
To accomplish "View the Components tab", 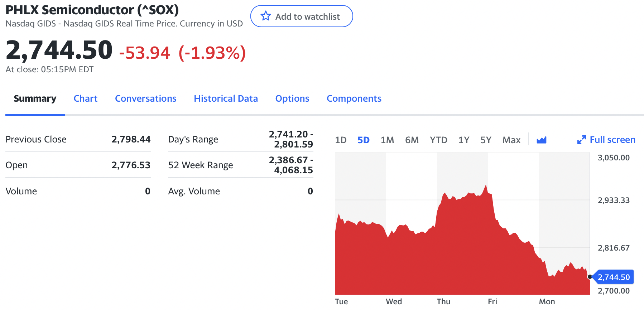I will click(x=354, y=98).
